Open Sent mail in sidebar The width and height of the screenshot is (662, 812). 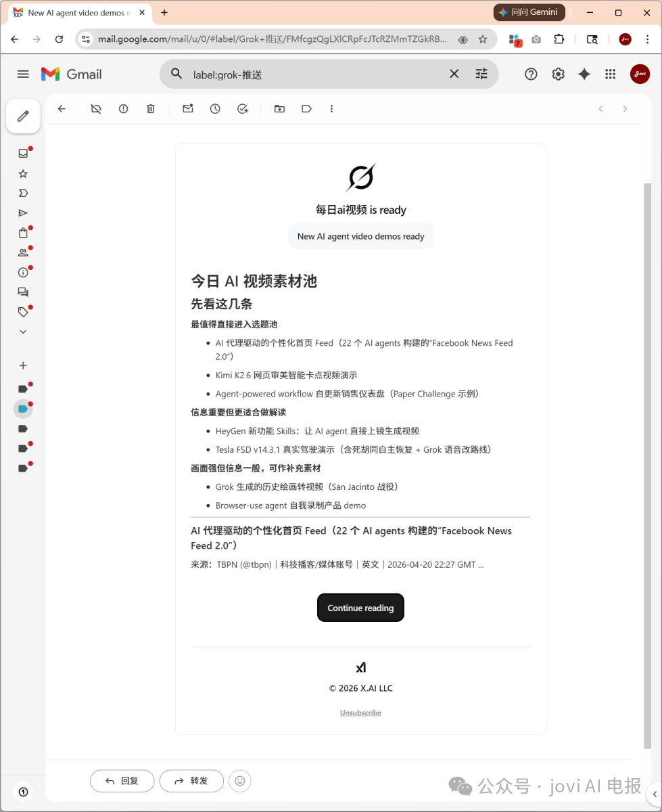pos(23,213)
